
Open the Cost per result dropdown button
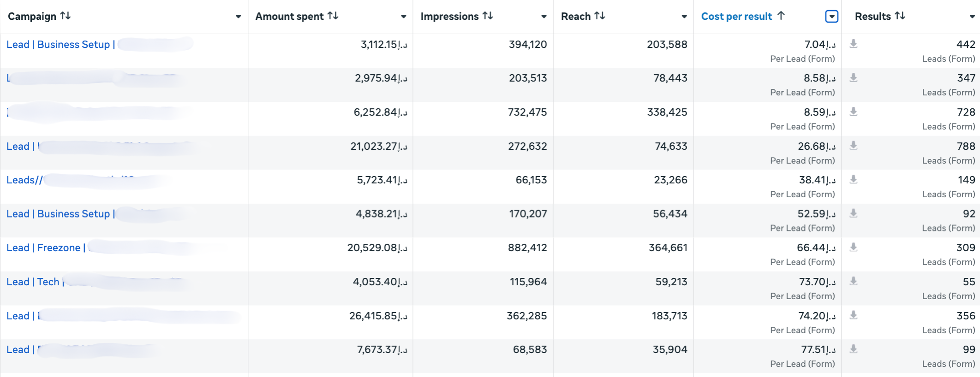pos(831,17)
